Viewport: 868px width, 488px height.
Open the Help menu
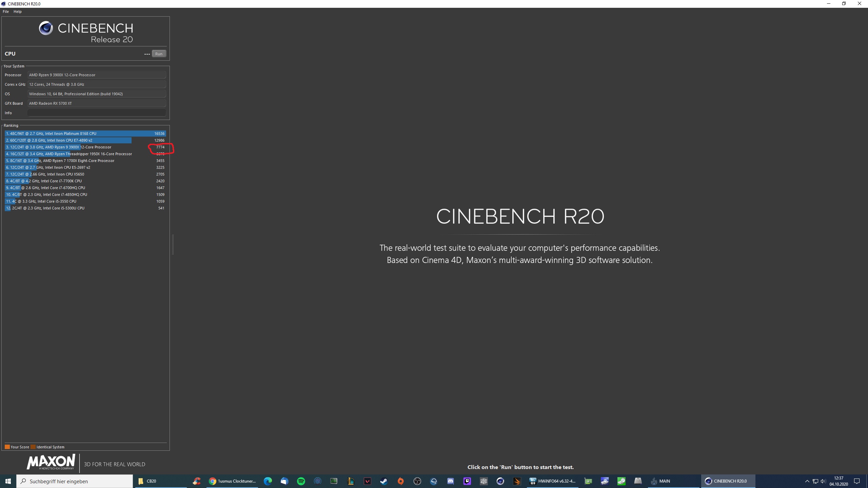point(17,12)
